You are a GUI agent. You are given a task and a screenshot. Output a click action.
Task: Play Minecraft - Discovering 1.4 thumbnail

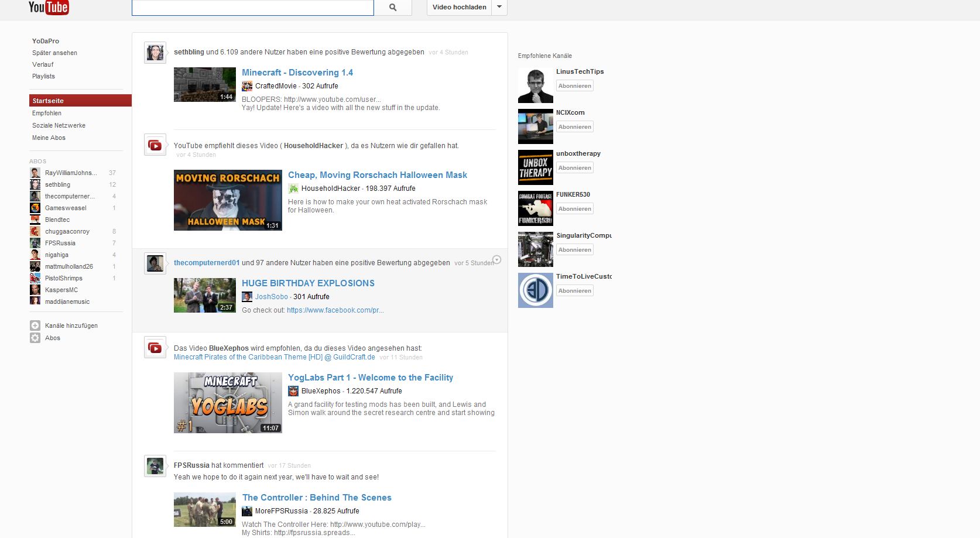point(205,84)
